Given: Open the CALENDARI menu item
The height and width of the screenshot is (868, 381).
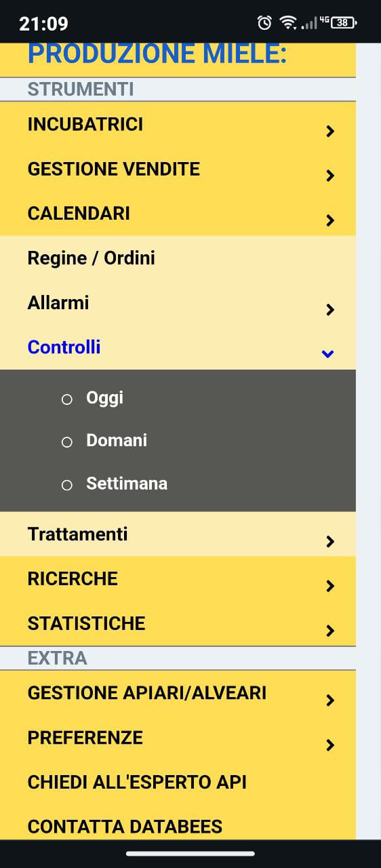Looking at the screenshot, I should [178, 214].
